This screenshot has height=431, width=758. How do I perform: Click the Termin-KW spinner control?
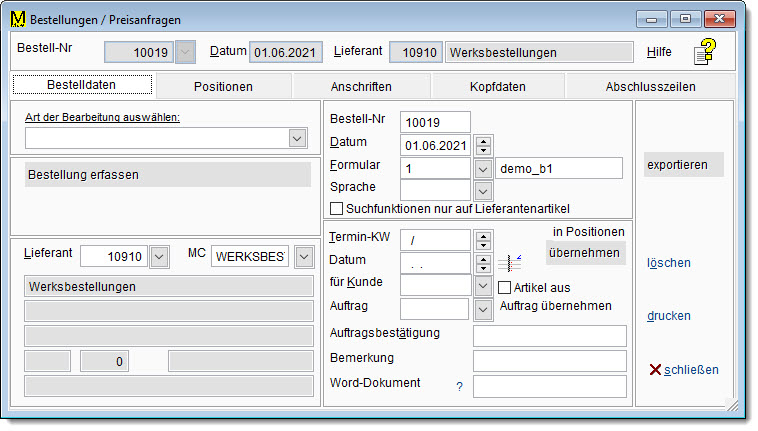tap(484, 240)
